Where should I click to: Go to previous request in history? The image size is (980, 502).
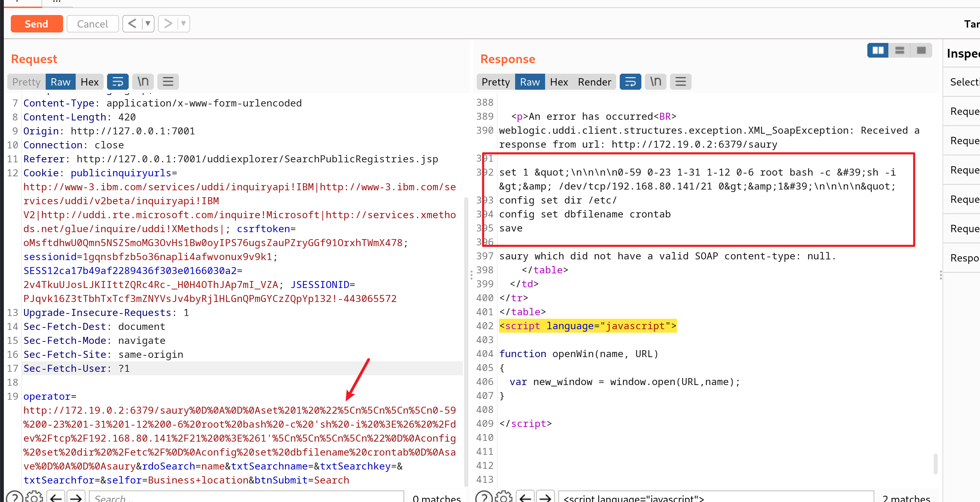(x=132, y=24)
